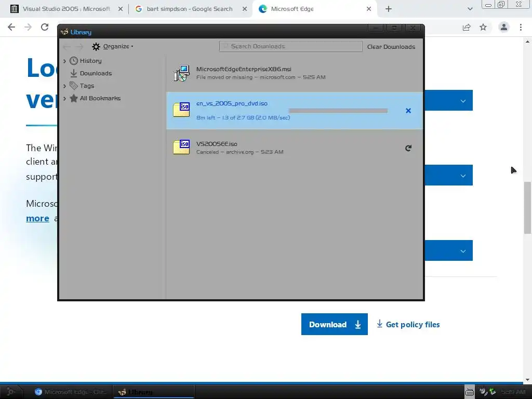The image size is (532, 399).
Task: Expand the All Bookmarks tree node
Action: [x=64, y=99]
